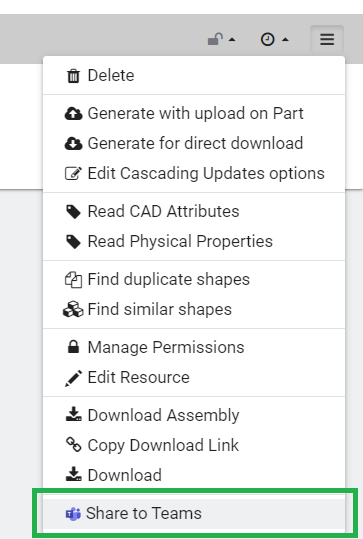Screen dimensions: 363x539
Task: Click the cloud download icon
Action: coord(73,143)
